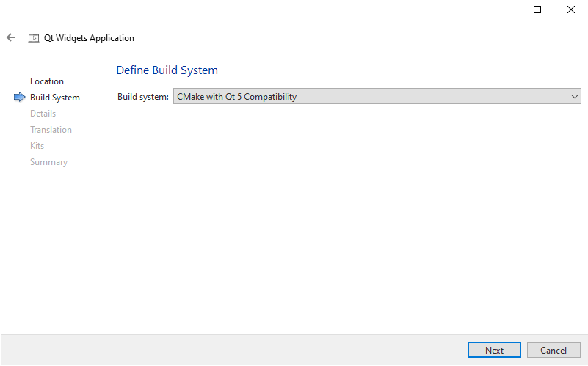Viewport: 588px width, 366px height.
Task: Click the back arrow in wizard header
Action: pyautogui.click(x=11, y=37)
